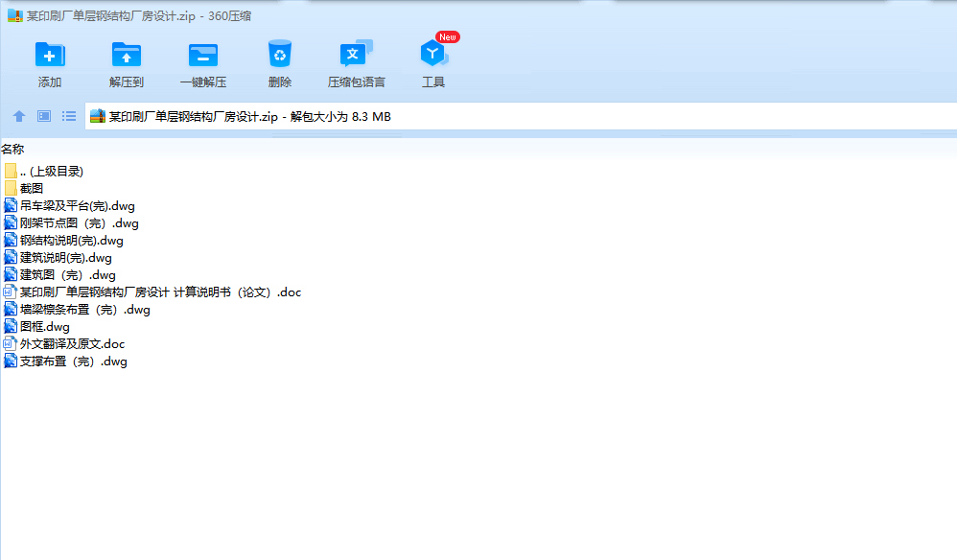957x560 pixels.
Task: Switch to thumbnail view icon
Action: coord(44,116)
